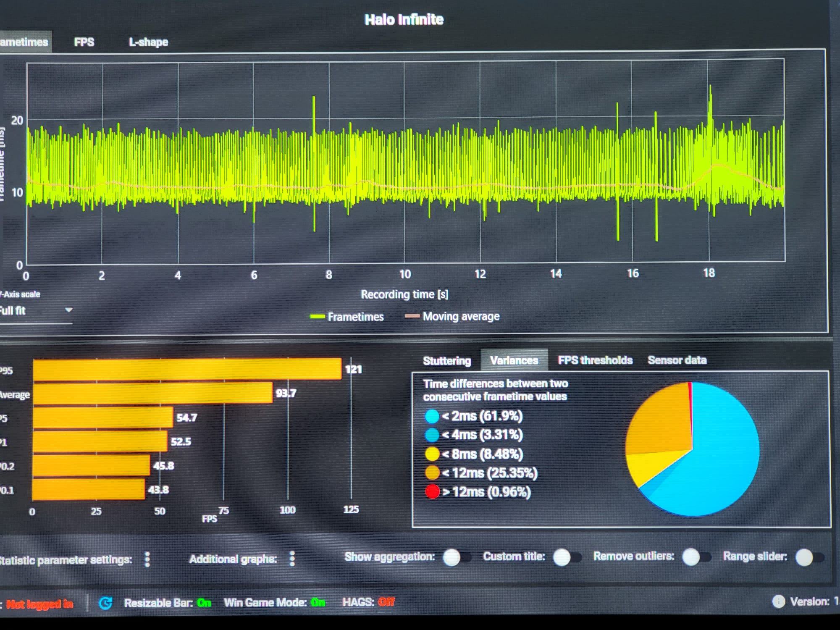Turn on the Range slider switch
This screenshot has height=630, width=840.
809,557
